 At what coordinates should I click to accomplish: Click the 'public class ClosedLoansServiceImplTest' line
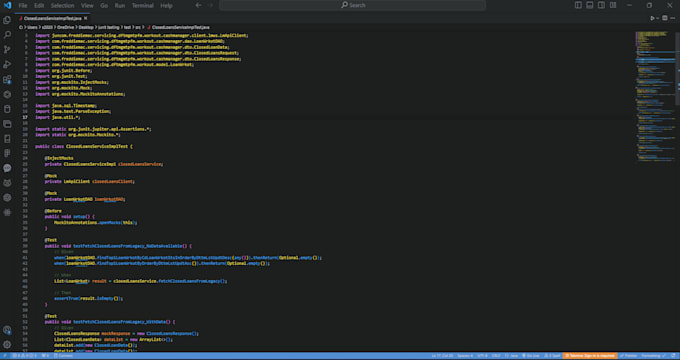pyautogui.click(x=84, y=147)
